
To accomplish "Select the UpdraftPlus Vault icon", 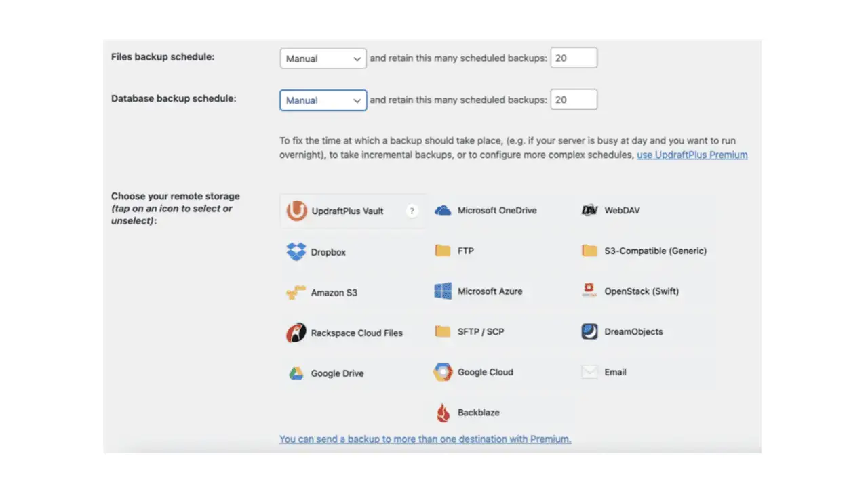I will (296, 211).
